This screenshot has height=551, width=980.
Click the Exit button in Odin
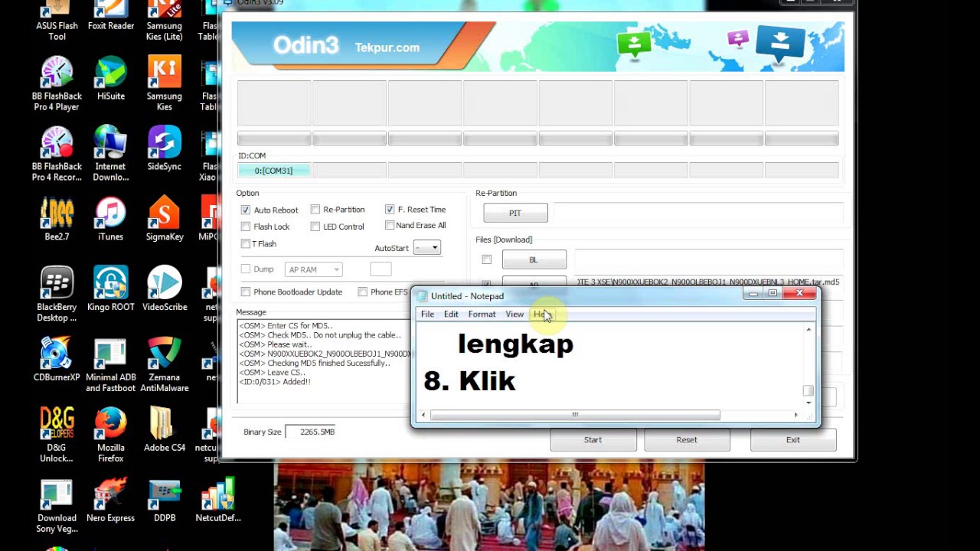[x=793, y=440]
